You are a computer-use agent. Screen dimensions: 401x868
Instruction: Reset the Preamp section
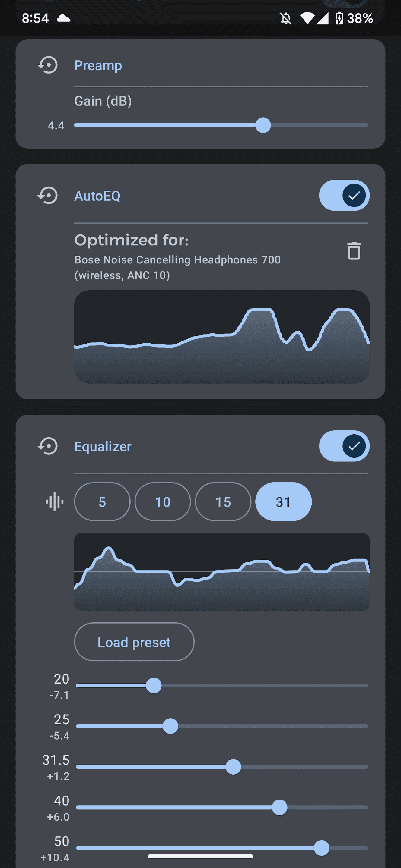pos(48,65)
